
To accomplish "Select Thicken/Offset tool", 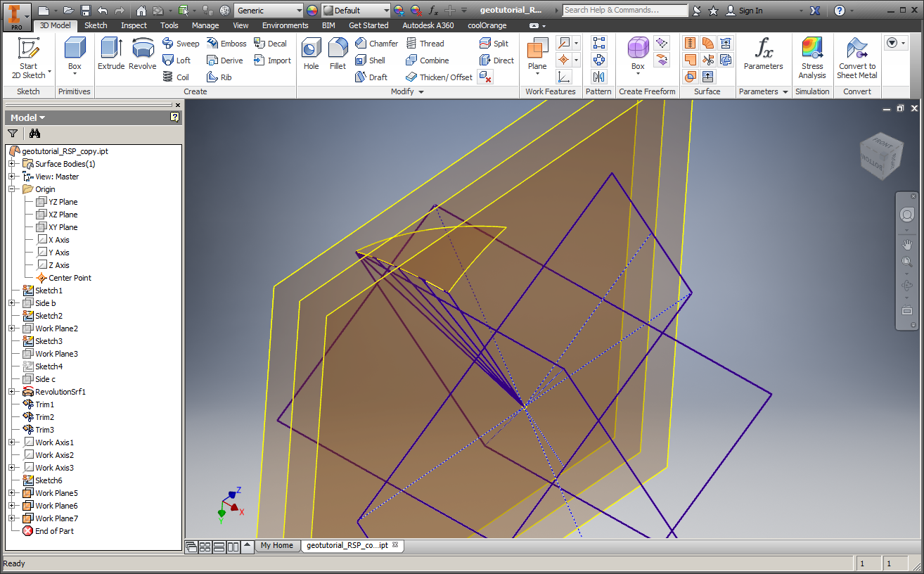I will [x=439, y=77].
